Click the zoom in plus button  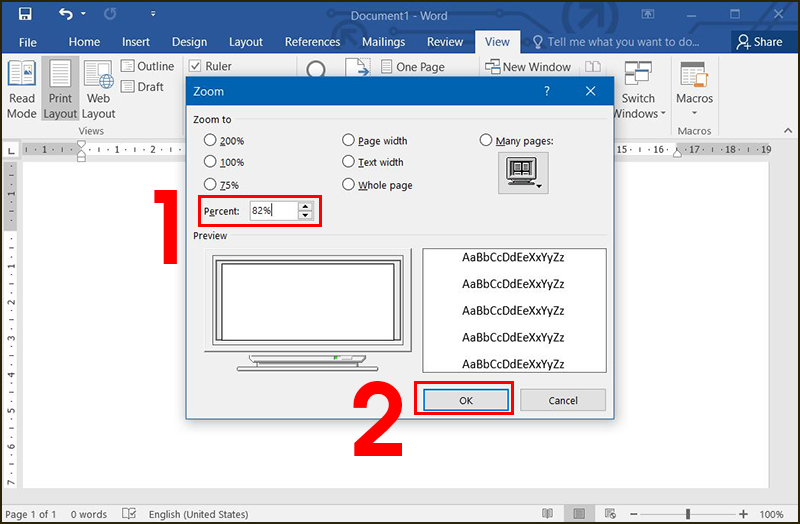743,514
